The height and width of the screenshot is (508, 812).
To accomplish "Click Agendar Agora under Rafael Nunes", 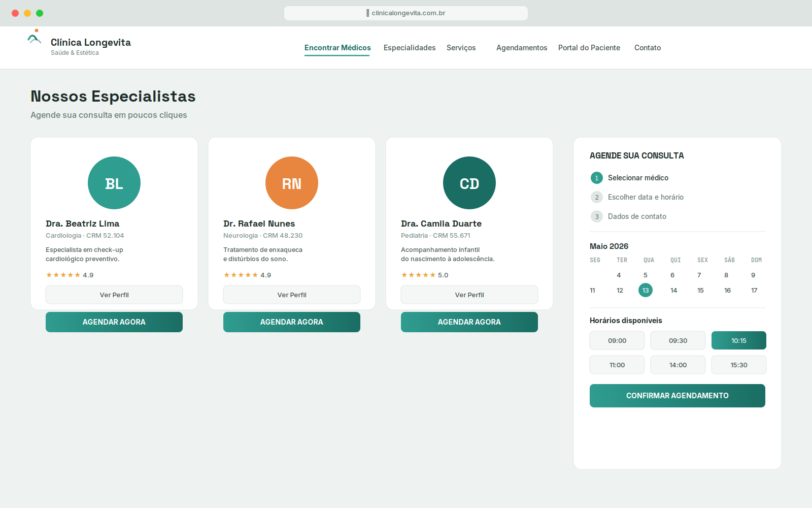I will click(292, 322).
